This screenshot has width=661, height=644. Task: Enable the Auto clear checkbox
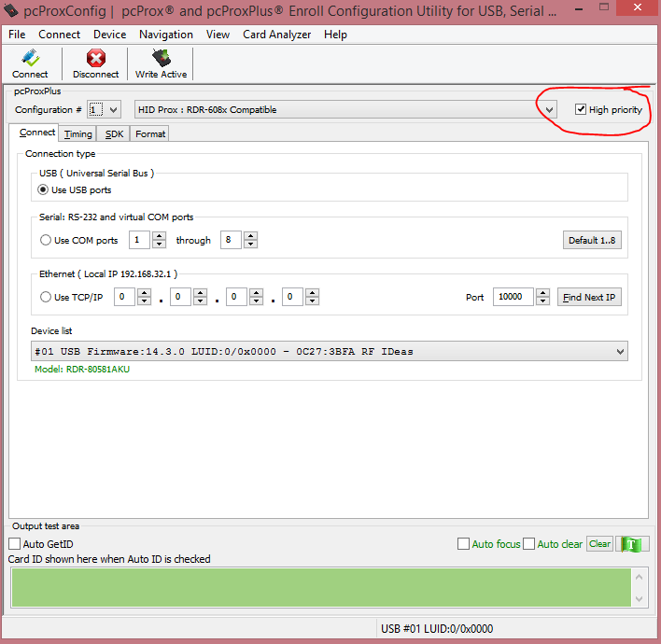pos(528,544)
